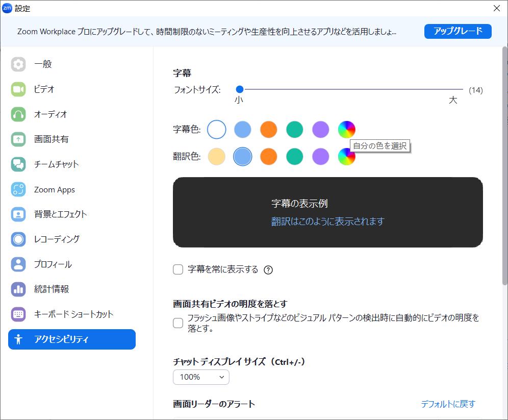This screenshot has height=420, width=508.
Task: Click the チャット ディスプレイ サイズ heading
Action: (239, 362)
